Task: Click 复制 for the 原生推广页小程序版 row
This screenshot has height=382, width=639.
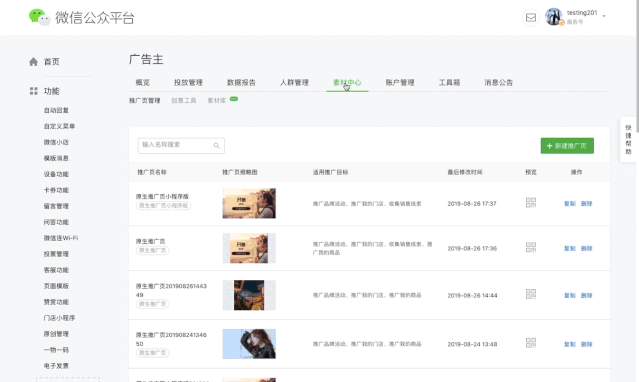Action: click(x=569, y=204)
